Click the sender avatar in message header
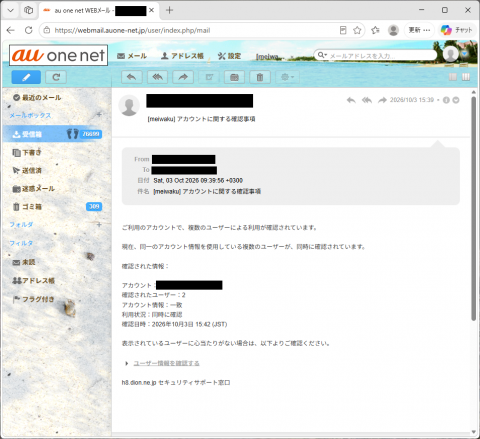Viewport: 480px width, 439px height. 129,105
